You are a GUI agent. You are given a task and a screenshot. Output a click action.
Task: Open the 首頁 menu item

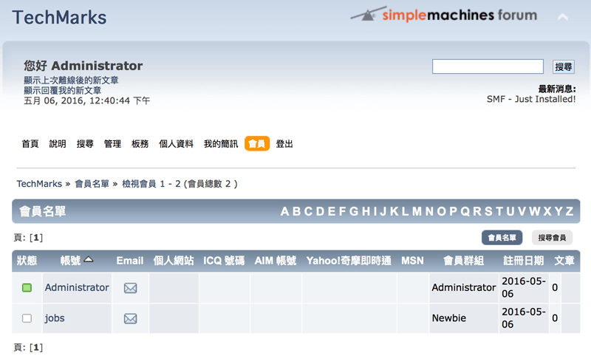click(x=30, y=144)
